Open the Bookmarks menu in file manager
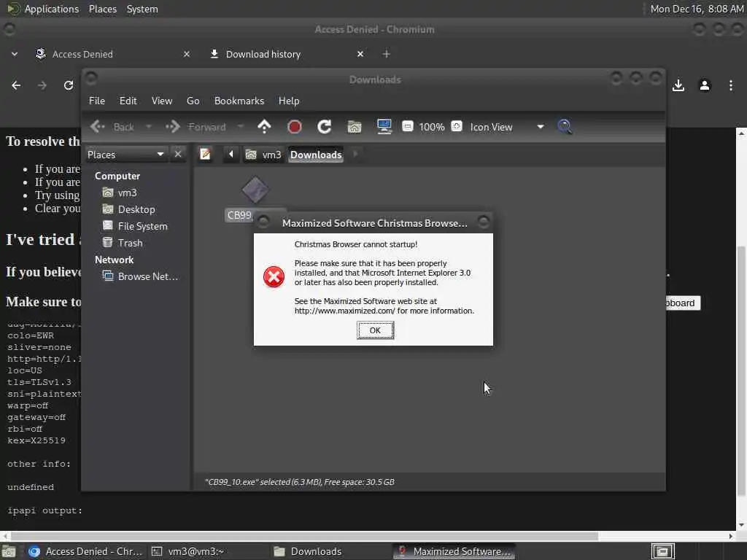This screenshot has height=560, width=747. pos(239,101)
